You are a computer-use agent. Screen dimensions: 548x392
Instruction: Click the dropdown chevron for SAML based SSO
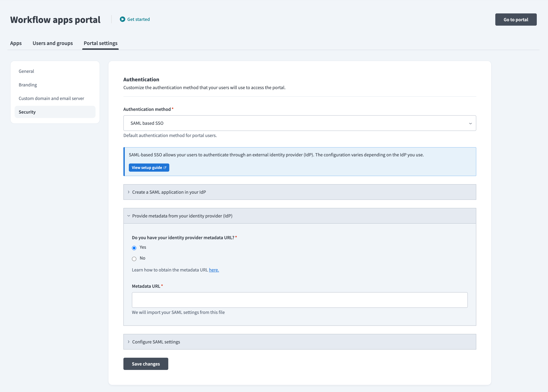(470, 123)
